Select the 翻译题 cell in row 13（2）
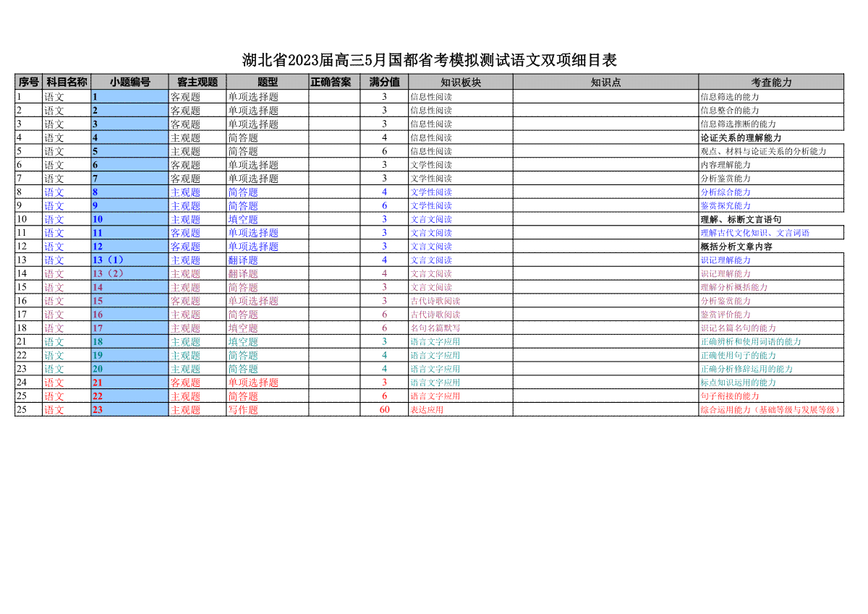Image resolution: width=868 pixels, height=614 pixels. 268,274
